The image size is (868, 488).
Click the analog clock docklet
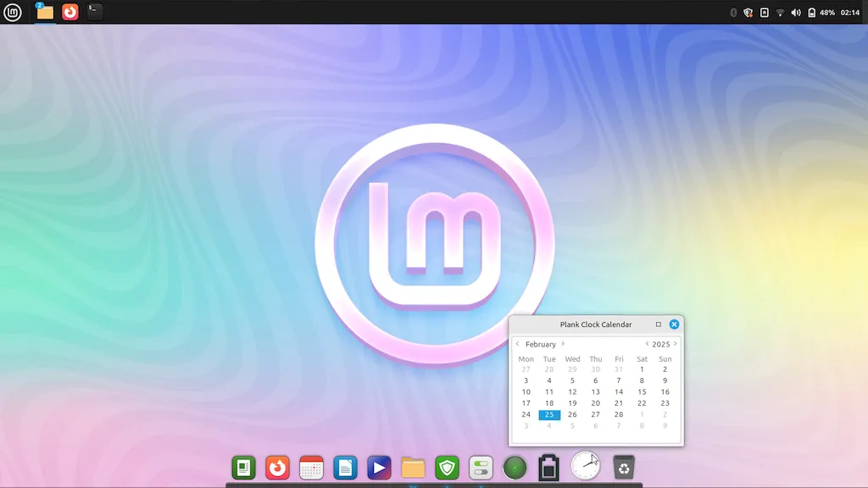click(x=585, y=465)
